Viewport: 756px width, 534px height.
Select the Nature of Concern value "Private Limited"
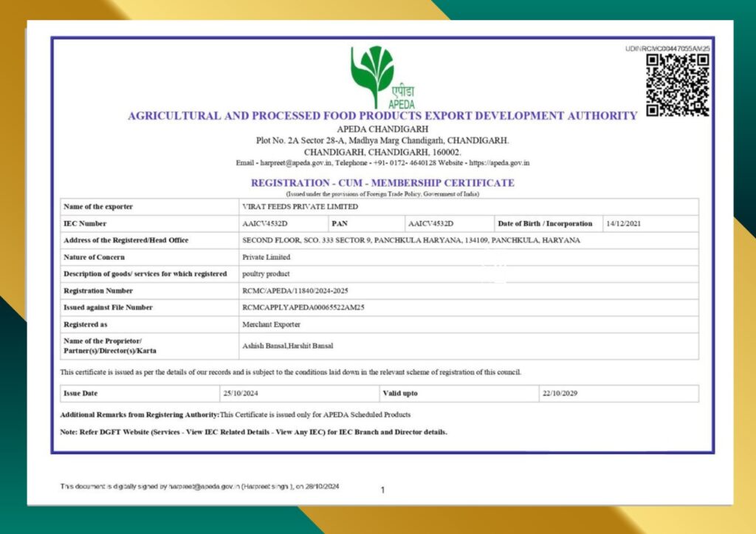point(266,257)
